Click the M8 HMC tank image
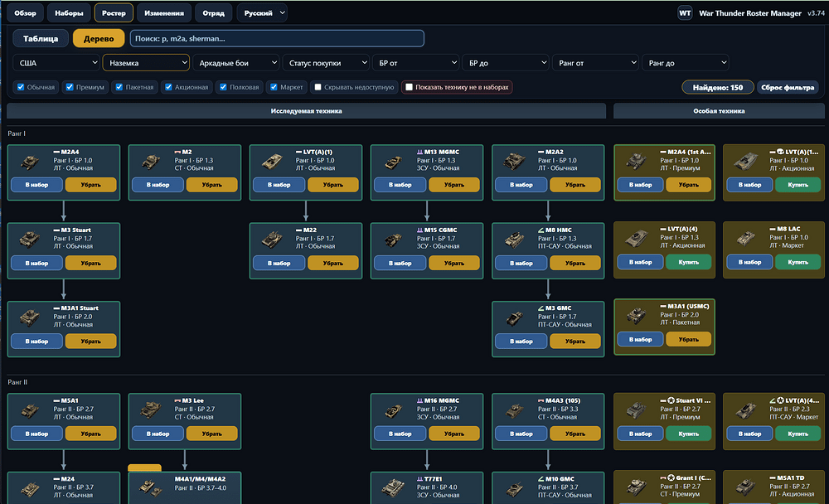 515,240
